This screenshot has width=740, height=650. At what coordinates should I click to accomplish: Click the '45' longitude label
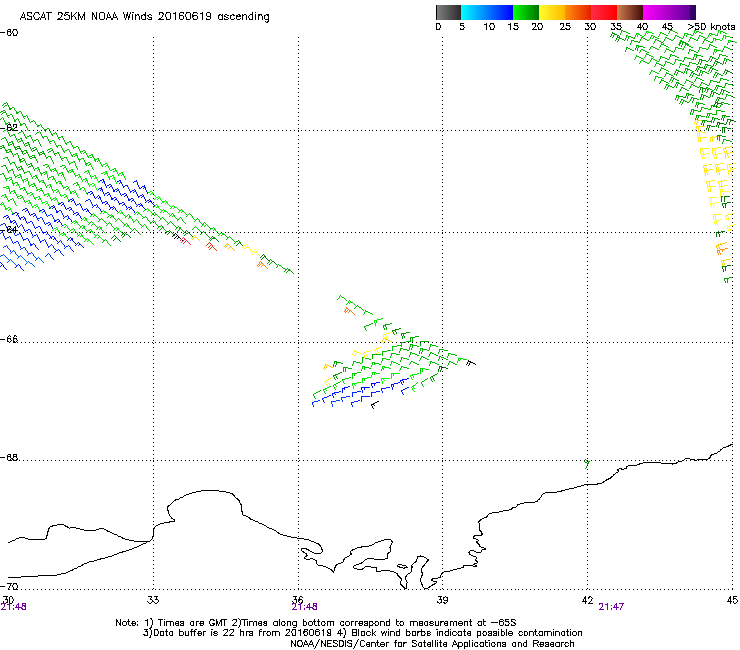tap(732, 600)
